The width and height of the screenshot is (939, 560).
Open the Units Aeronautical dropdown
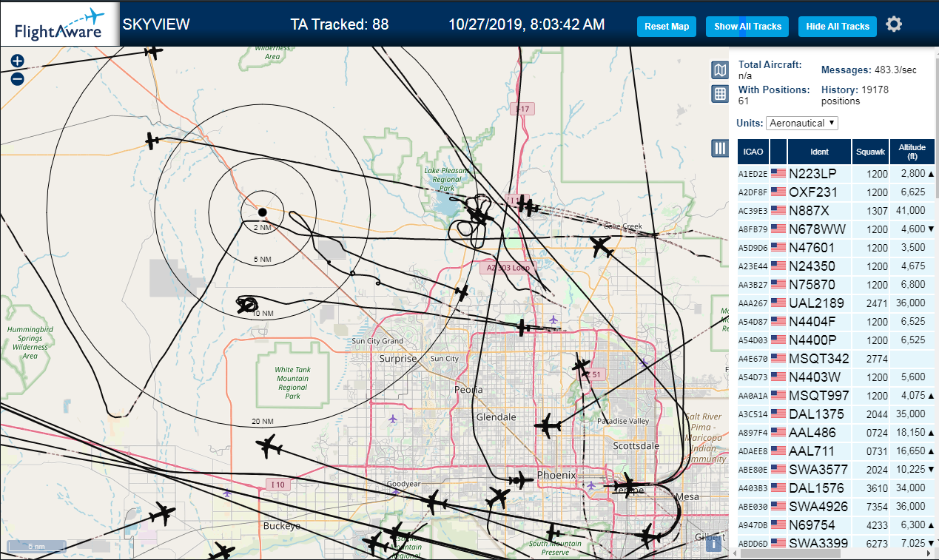(x=802, y=123)
